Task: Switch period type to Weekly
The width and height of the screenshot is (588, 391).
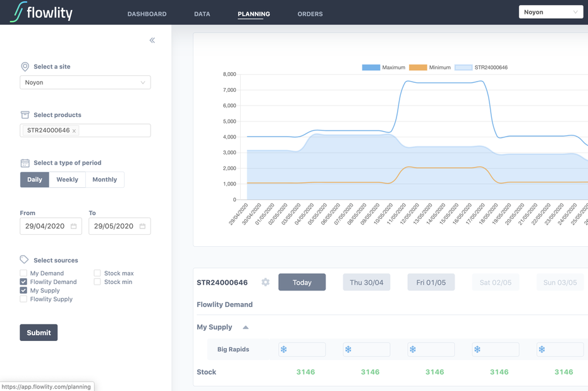Action: tap(67, 180)
